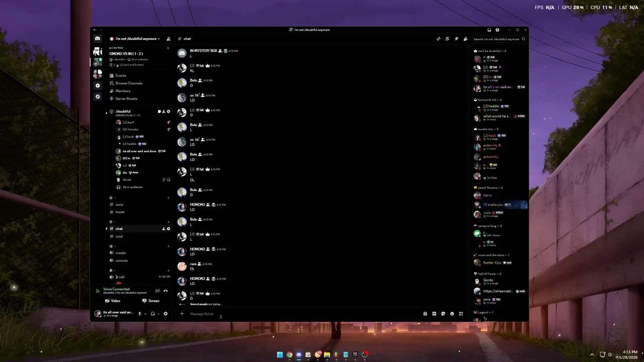This screenshot has width=644, height=362.
Task: Expand microphone input options arrow
Action: tap(145, 314)
